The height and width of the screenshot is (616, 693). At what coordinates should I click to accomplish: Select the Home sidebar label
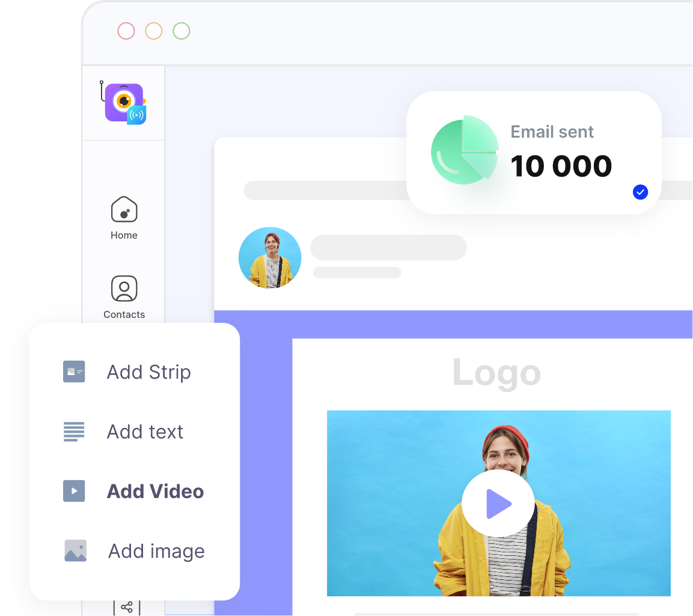[x=124, y=235]
